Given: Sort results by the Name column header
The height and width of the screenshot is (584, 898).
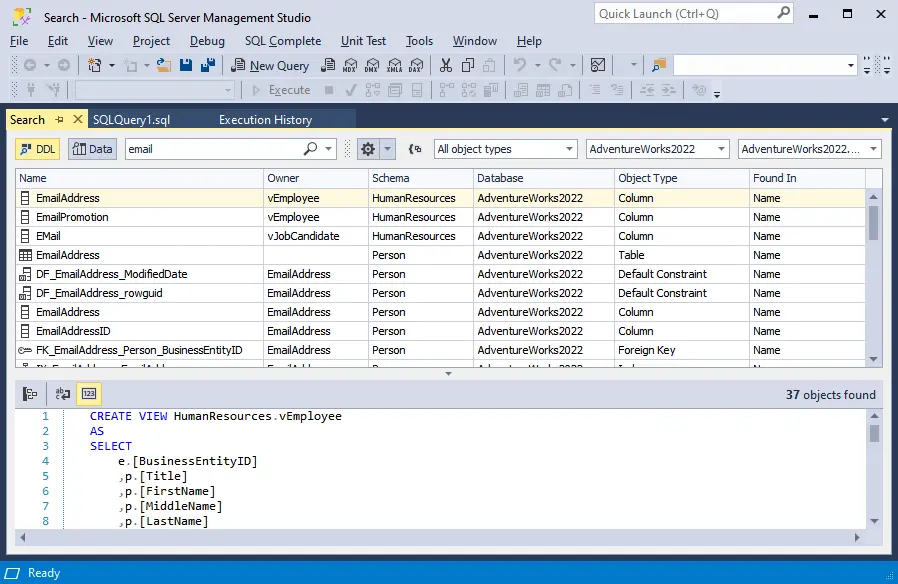Looking at the screenshot, I should [x=139, y=178].
